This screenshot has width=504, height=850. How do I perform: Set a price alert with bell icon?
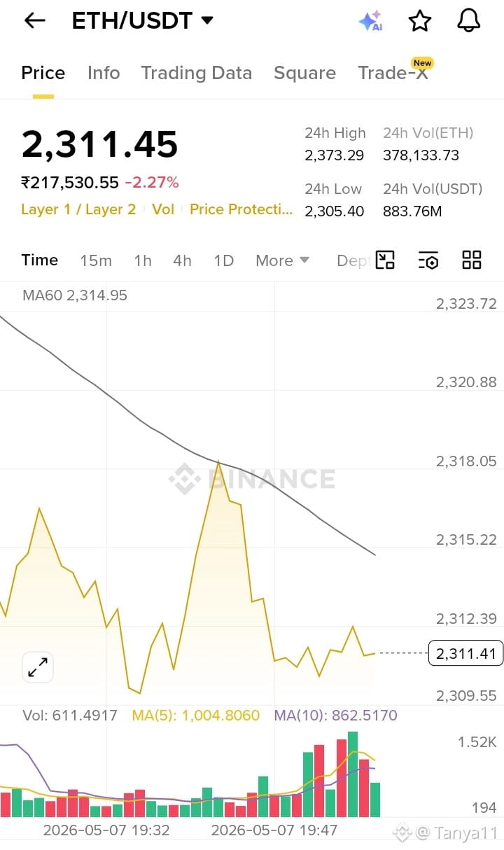[469, 21]
